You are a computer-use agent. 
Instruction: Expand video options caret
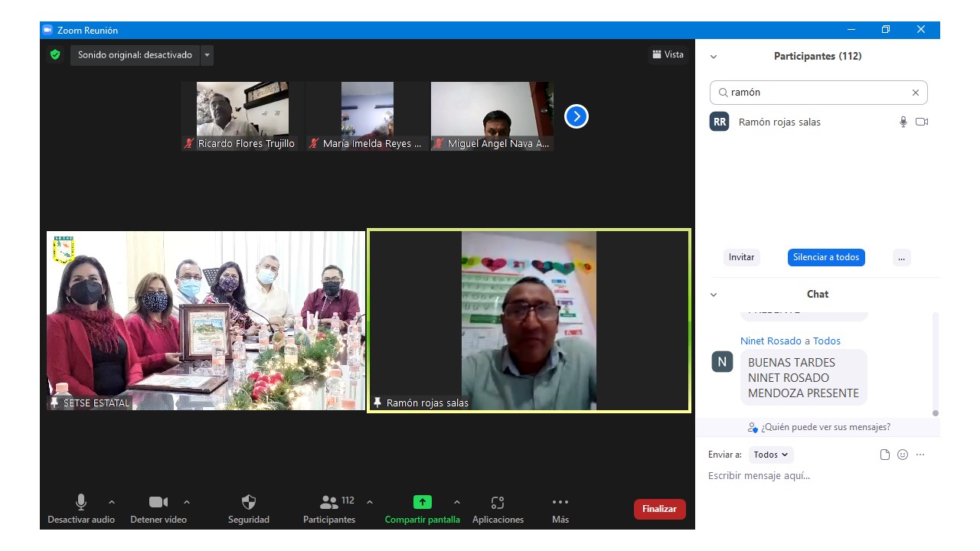tap(187, 502)
